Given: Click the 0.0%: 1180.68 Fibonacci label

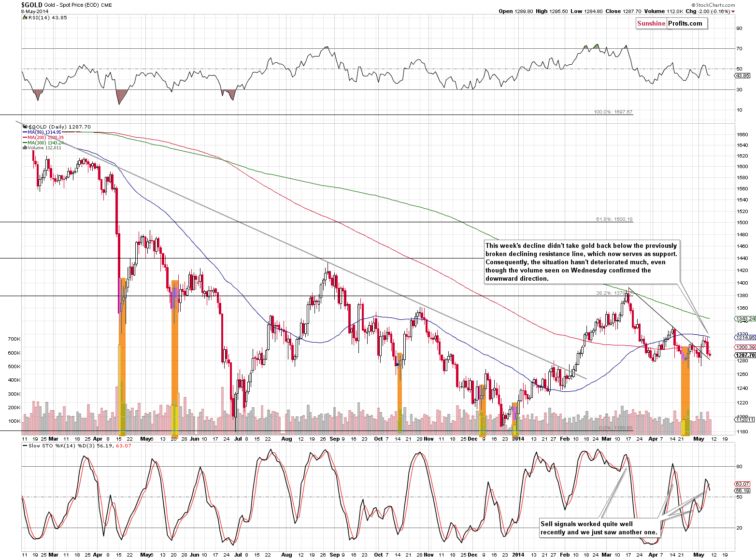Looking at the screenshot, I should 615,428.
